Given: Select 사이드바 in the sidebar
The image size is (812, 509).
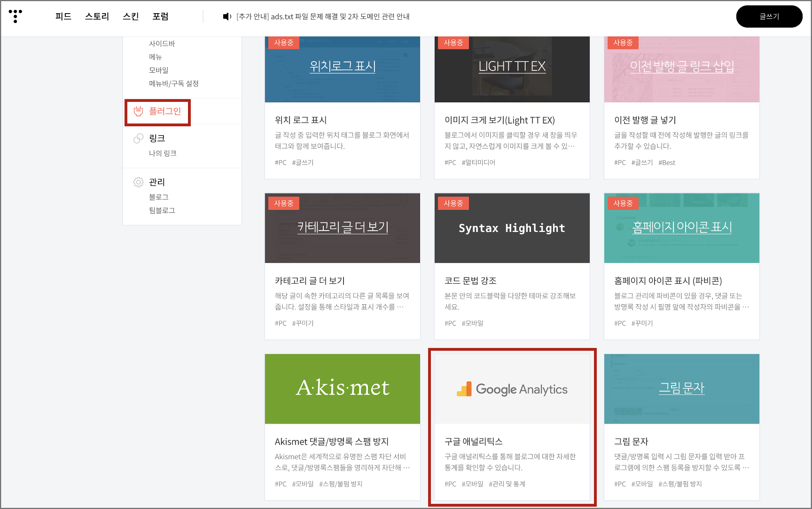Looking at the screenshot, I should tap(162, 44).
